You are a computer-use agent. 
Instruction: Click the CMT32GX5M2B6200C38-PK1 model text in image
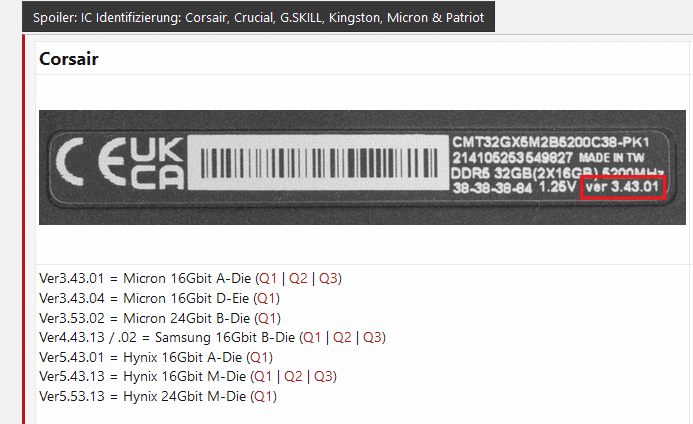click(x=550, y=142)
